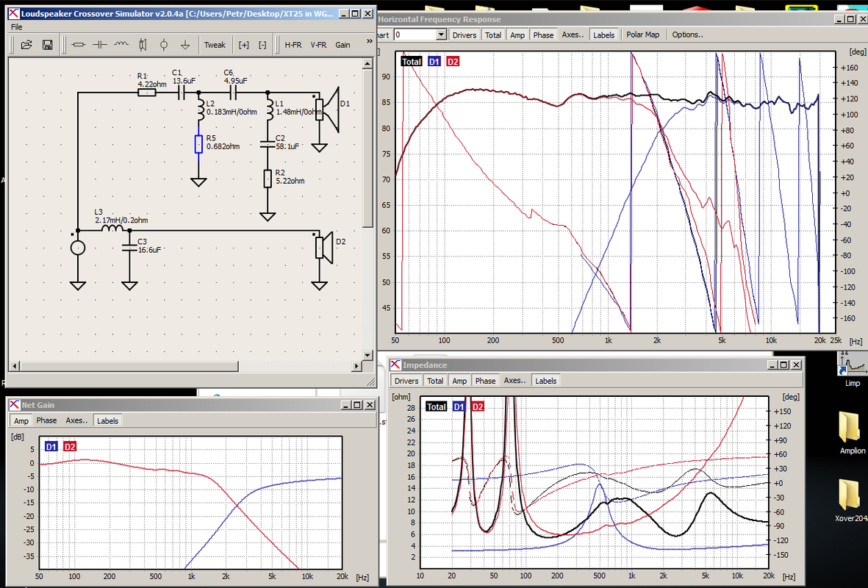Select the D2 woofer symbol in the schematic
The height and width of the screenshot is (588, 868).
pos(324,248)
